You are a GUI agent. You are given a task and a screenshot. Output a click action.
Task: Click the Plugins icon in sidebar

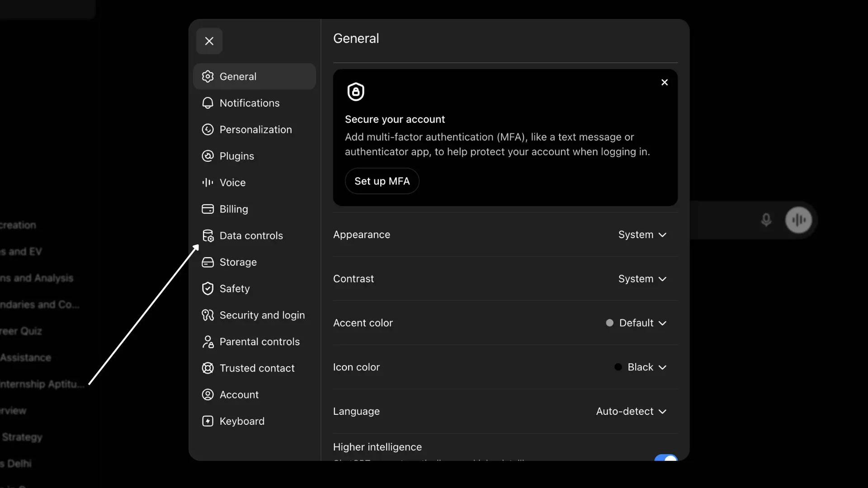(208, 156)
